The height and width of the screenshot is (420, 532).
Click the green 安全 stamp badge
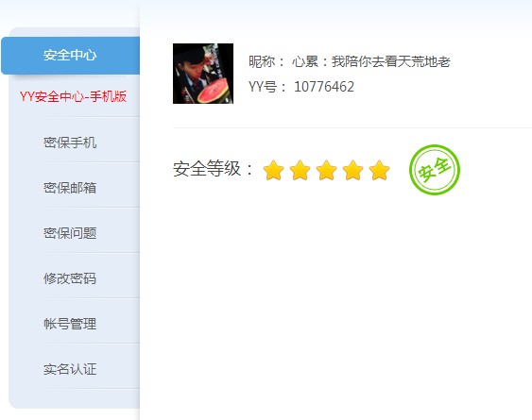click(435, 170)
